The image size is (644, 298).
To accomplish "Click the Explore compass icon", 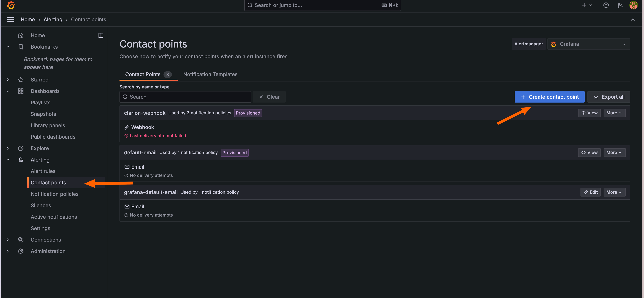I will point(21,148).
